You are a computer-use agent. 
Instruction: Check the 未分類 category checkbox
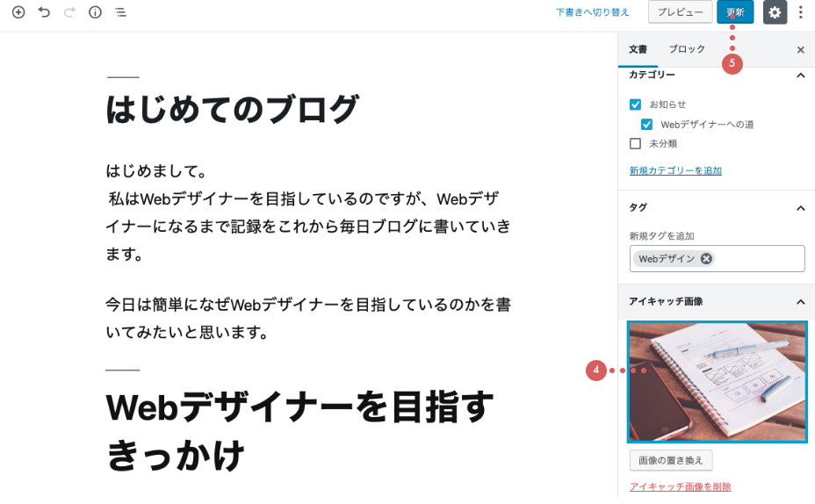(635, 143)
